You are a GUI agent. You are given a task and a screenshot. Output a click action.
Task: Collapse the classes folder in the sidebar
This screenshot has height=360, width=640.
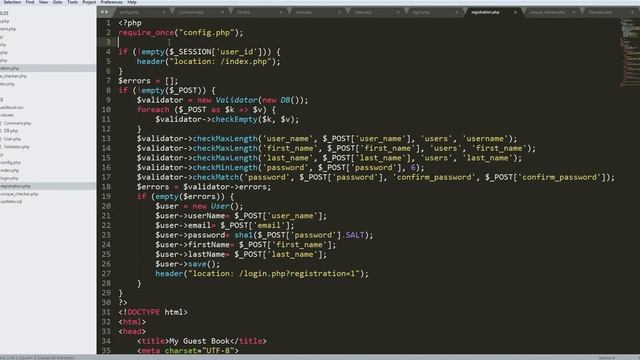point(7,115)
